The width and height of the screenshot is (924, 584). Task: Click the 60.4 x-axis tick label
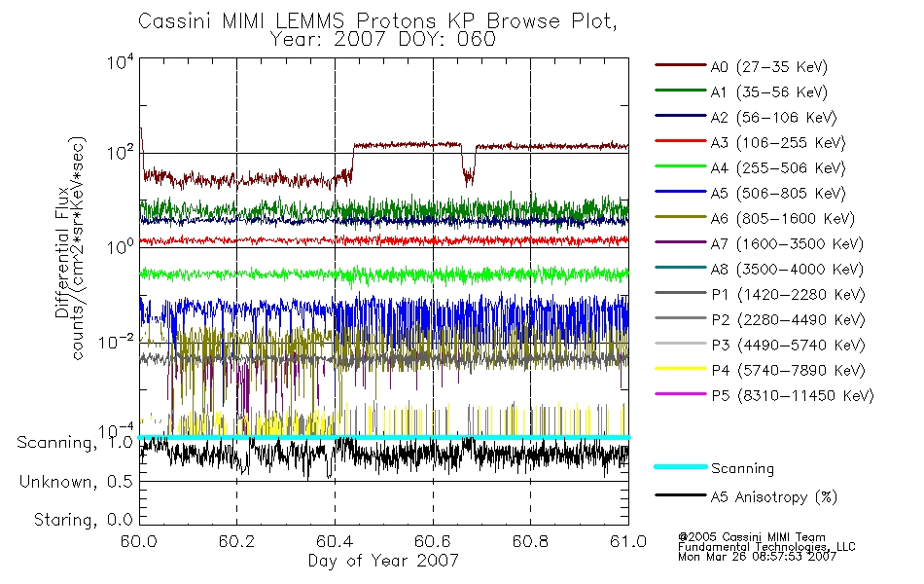point(335,541)
